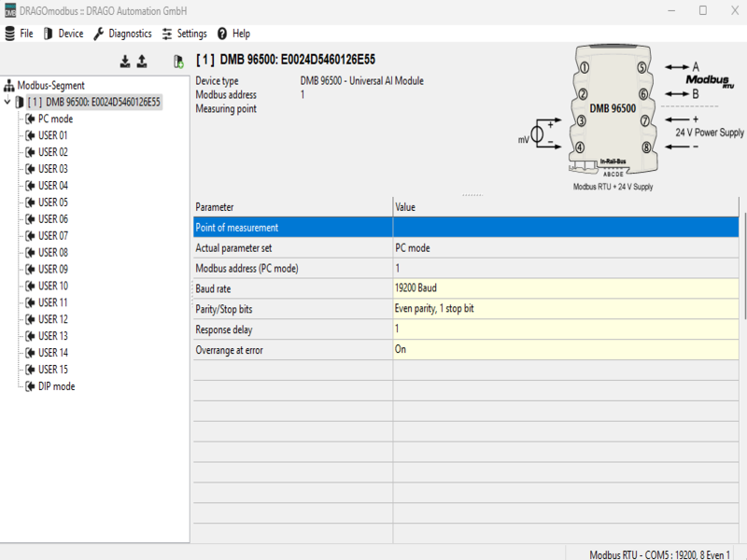The image size is (747, 560).
Task: Click 'DMB 96500 - Universal AI Module' device type text
Action: 362,81
